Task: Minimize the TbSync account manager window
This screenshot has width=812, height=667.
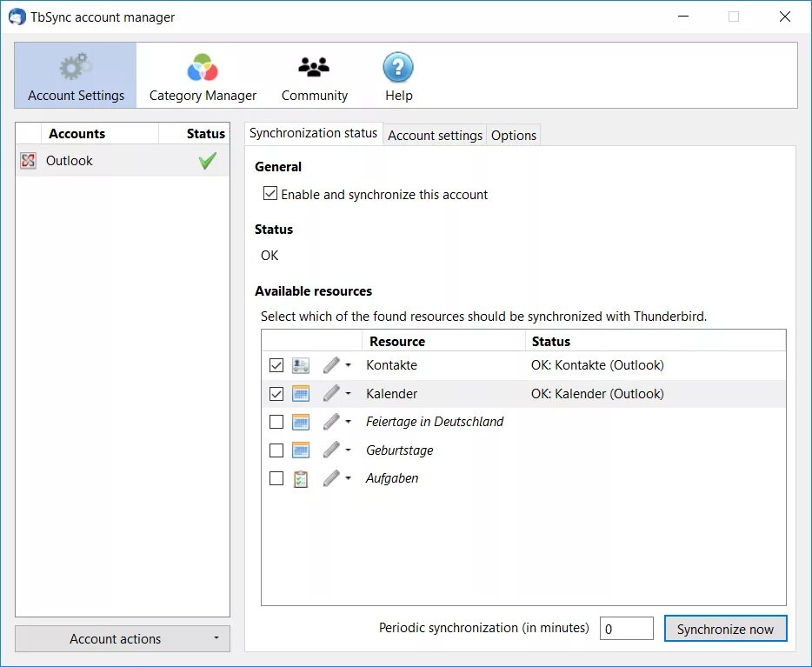Action: click(683, 17)
